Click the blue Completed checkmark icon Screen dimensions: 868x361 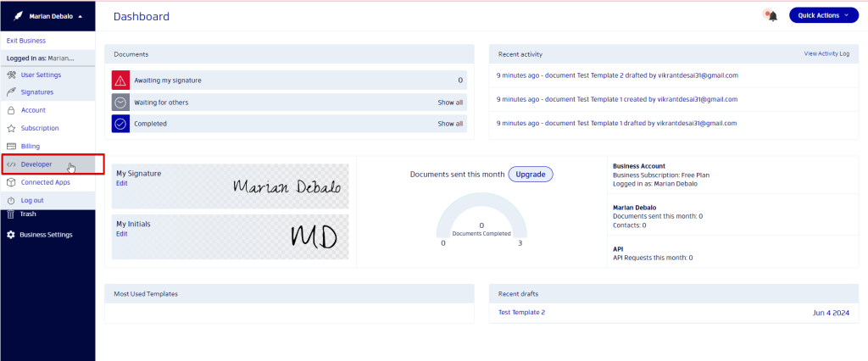pyautogui.click(x=120, y=124)
